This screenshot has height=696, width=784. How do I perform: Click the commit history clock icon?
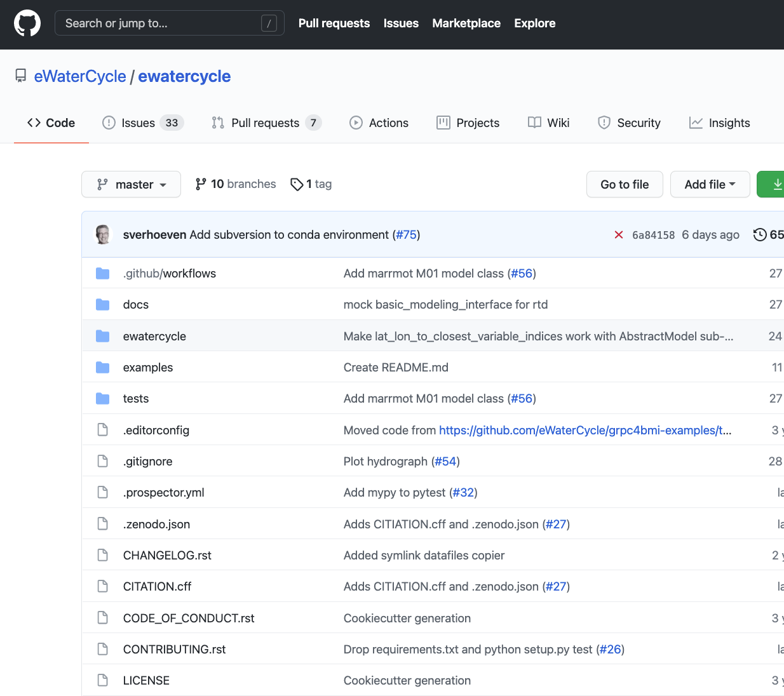click(x=759, y=235)
